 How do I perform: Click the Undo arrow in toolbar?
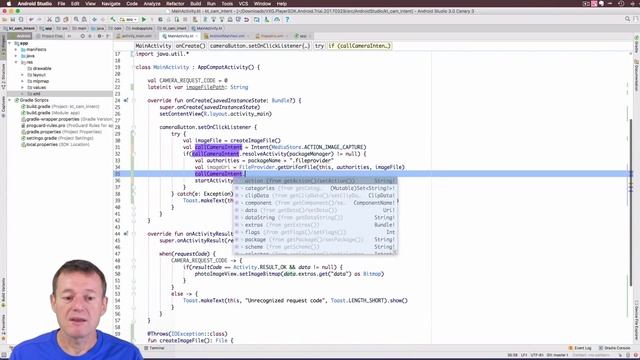(x=31, y=20)
